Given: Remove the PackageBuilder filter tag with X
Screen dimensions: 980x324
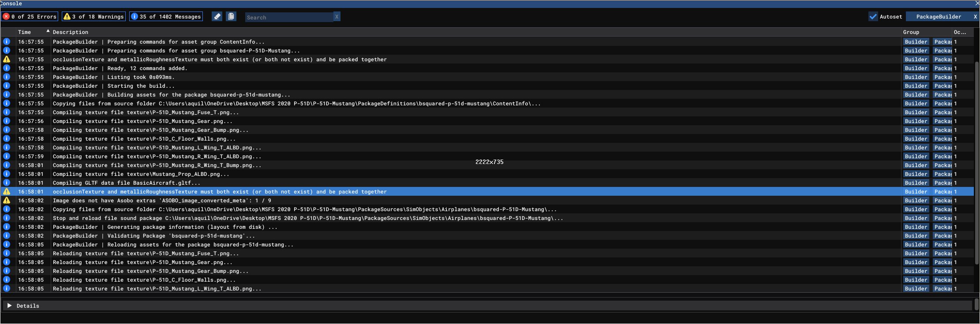Looking at the screenshot, I should [x=975, y=17].
